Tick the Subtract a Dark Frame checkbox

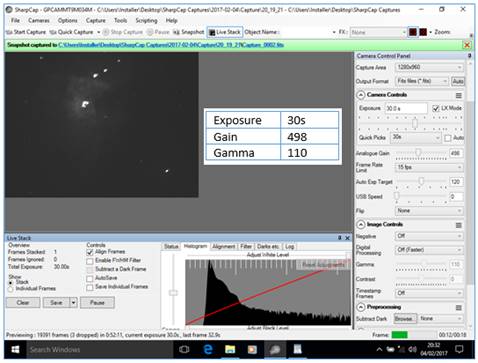click(x=90, y=269)
